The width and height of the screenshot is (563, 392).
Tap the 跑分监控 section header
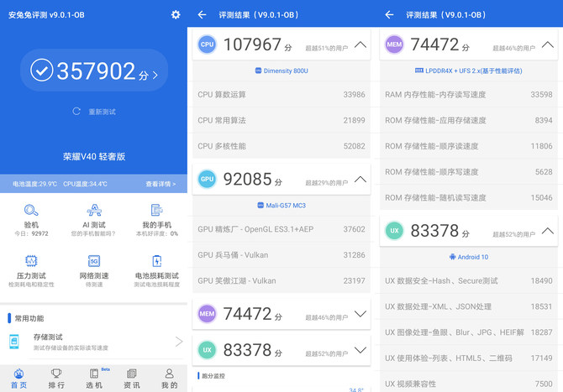point(212,376)
